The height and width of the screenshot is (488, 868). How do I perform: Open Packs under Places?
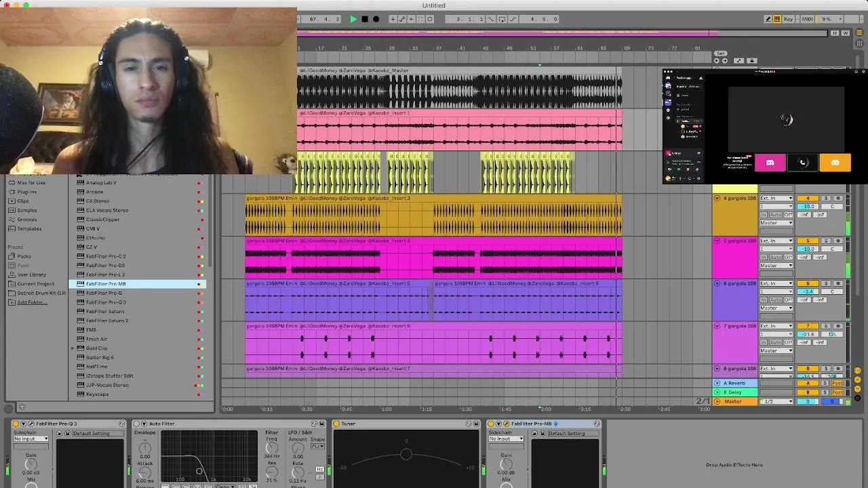24,256
